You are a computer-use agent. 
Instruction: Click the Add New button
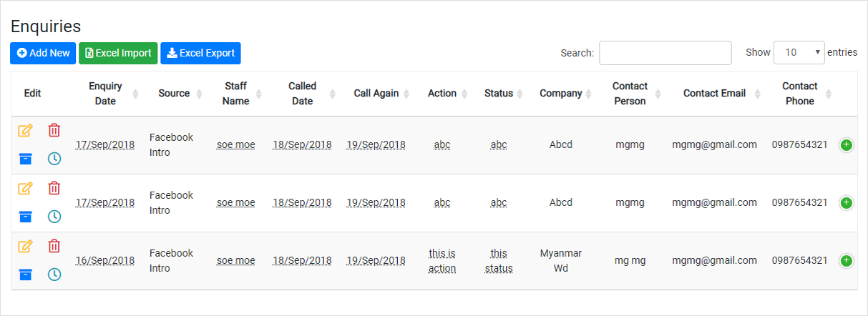[x=43, y=53]
